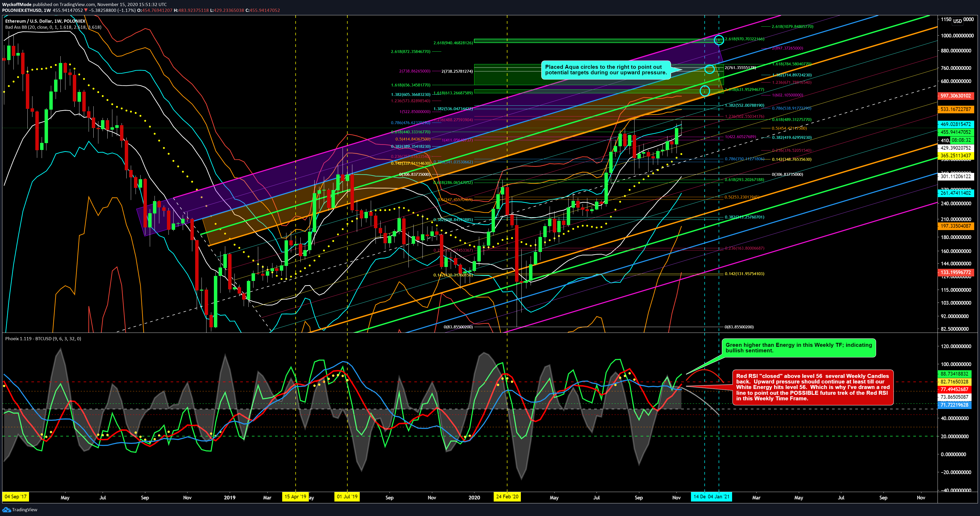Select the green callout about bullish sentiment

pyautogui.click(x=799, y=348)
